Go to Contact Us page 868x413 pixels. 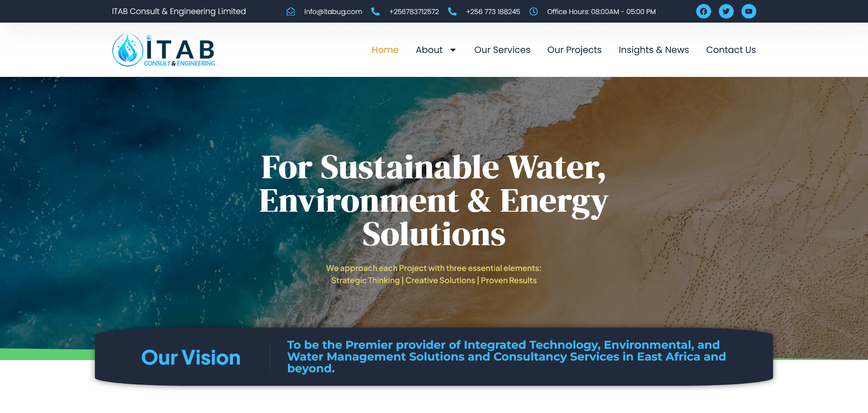pyautogui.click(x=731, y=50)
